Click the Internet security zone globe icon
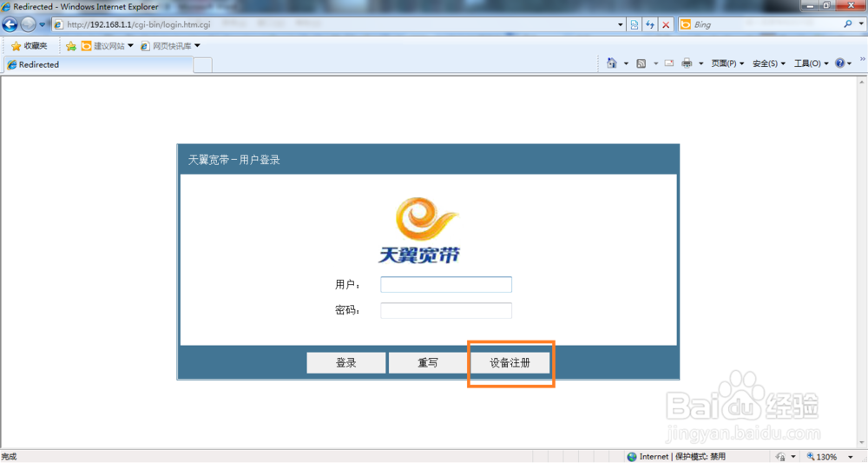The width and height of the screenshot is (868, 463). point(632,457)
